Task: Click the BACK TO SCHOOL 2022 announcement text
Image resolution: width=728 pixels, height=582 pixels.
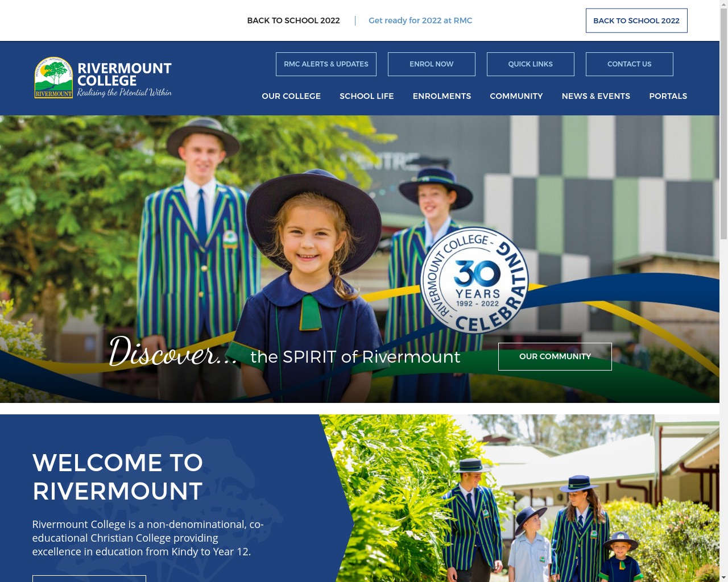Action: click(293, 20)
